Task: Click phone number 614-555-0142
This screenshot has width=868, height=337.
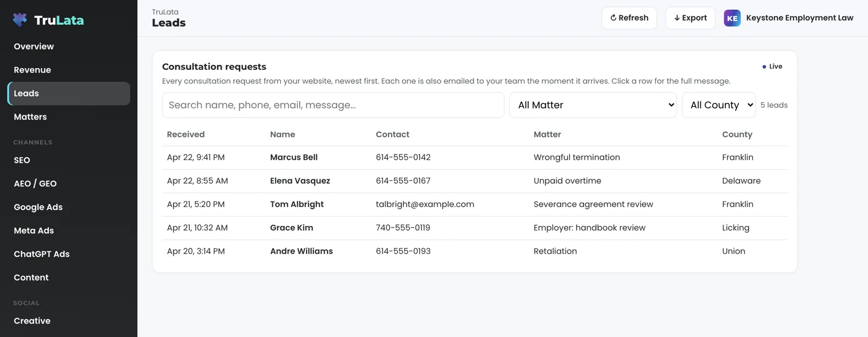Action: (403, 158)
